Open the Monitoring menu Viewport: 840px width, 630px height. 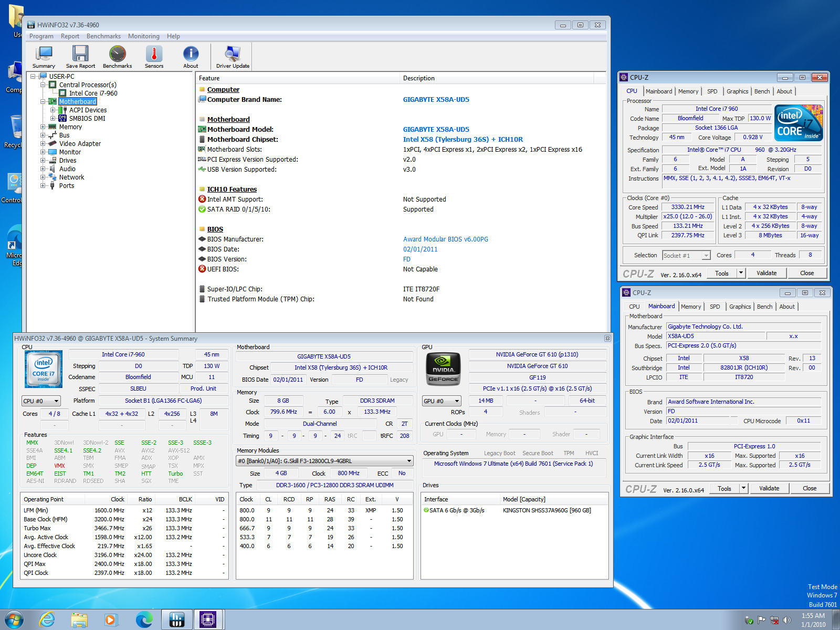[143, 36]
